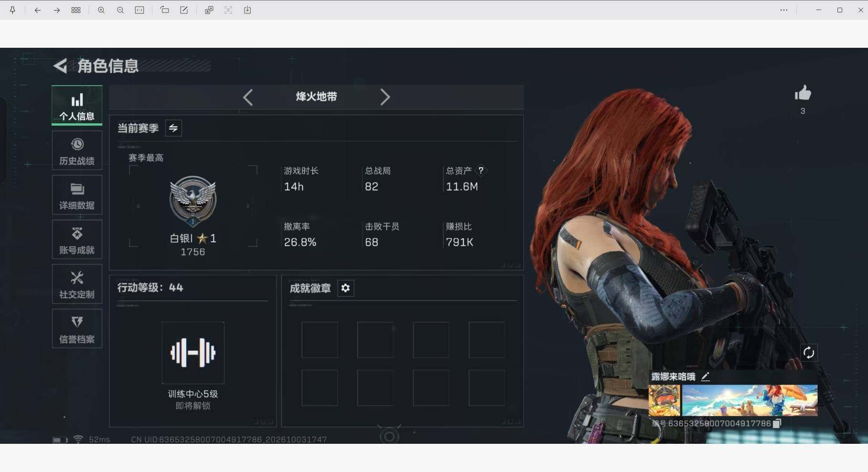868x472 pixels.
Task: Go to next image in viewer toolbar
Action: [x=56, y=10]
